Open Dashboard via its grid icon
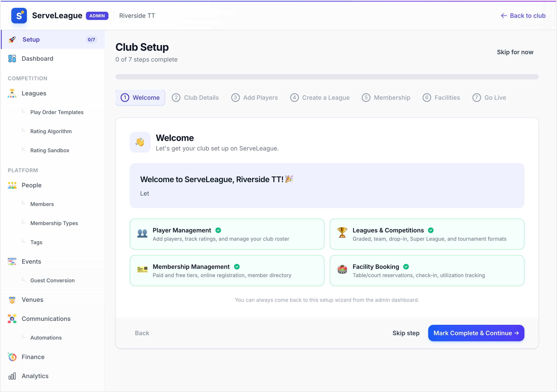This screenshot has width=557, height=392. pos(12,59)
